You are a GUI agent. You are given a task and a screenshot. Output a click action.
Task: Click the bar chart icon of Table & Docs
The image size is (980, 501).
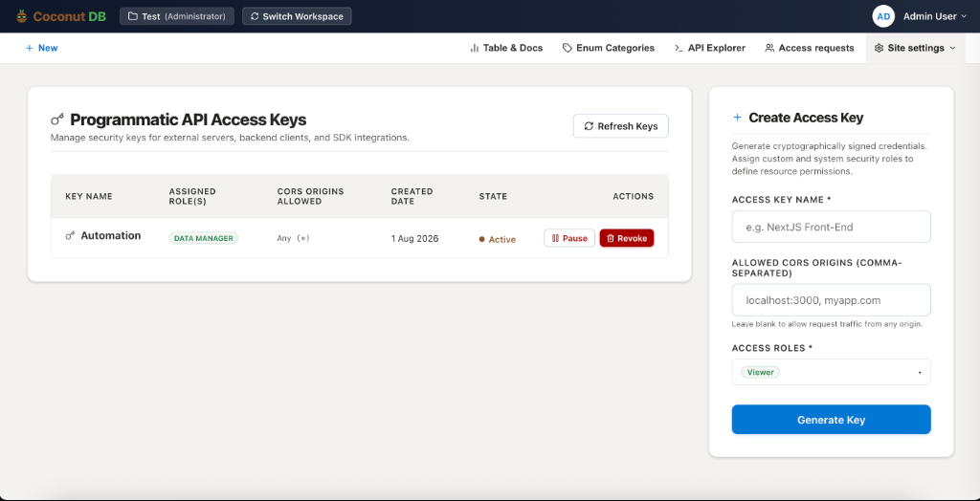point(475,48)
